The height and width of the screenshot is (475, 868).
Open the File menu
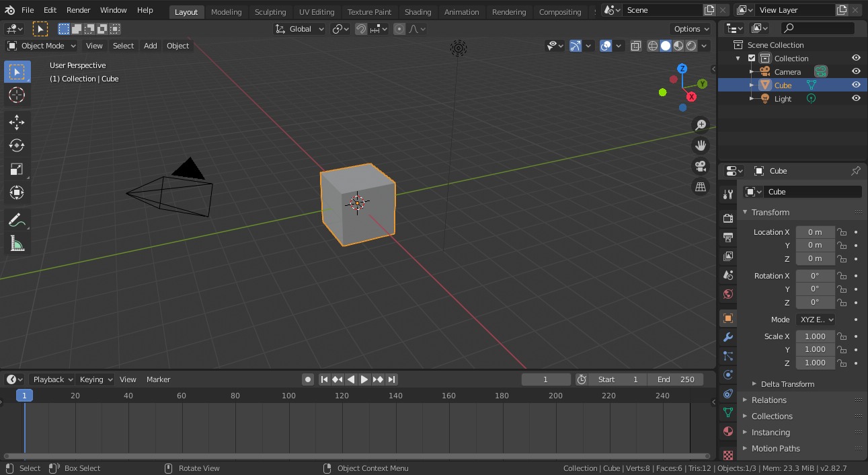click(x=28, y=10)
